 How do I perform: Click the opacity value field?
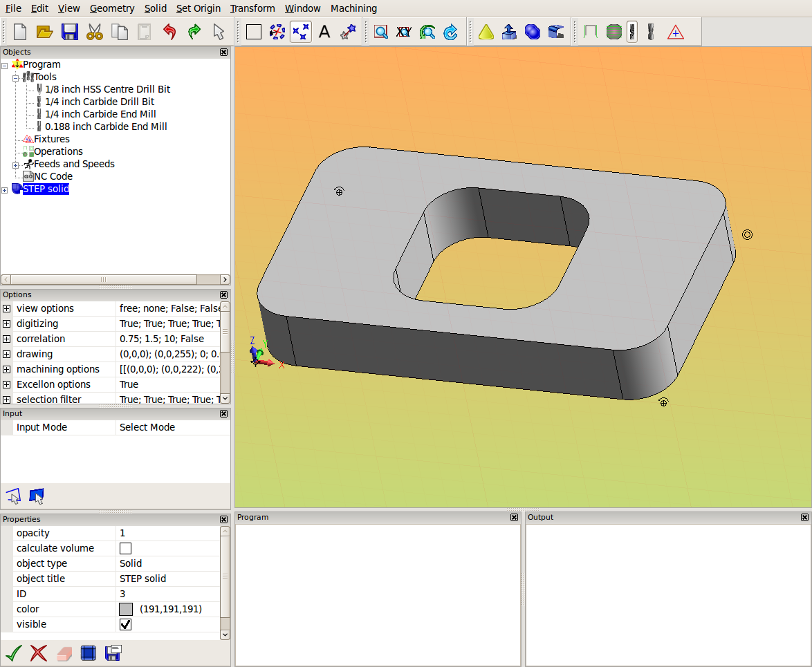click(x=168, y=533)
